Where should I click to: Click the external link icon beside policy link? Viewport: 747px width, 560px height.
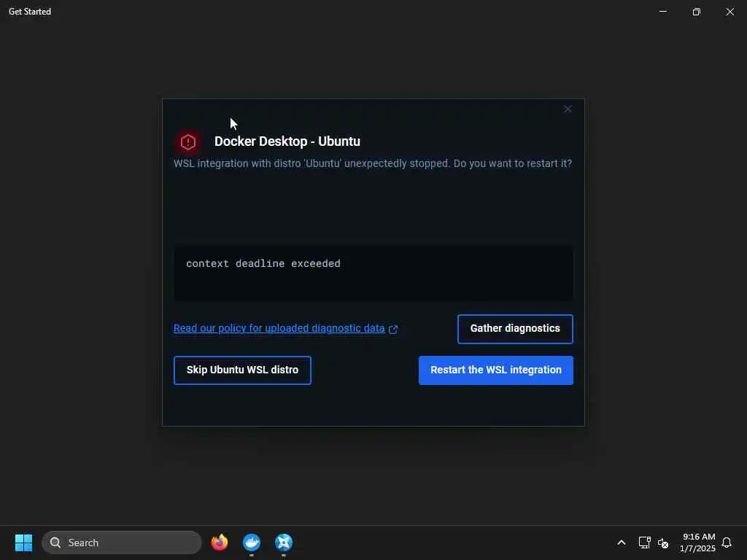click(x=393, y=329)
